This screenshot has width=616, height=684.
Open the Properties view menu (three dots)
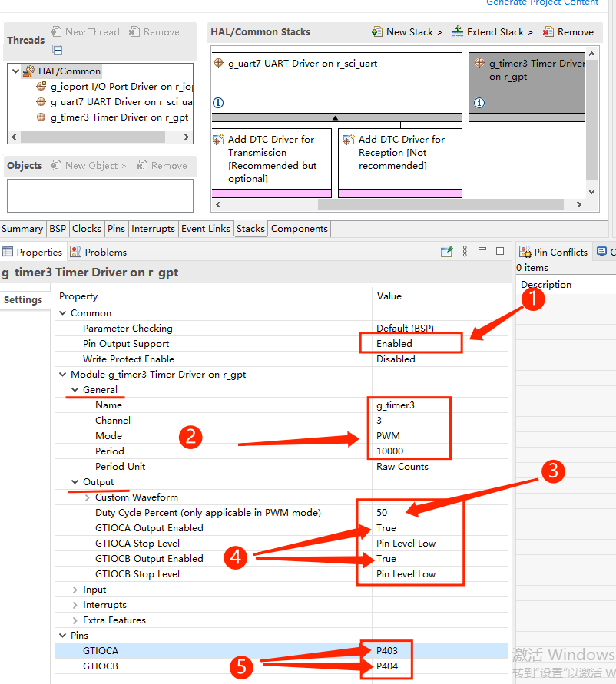[465, 252]
